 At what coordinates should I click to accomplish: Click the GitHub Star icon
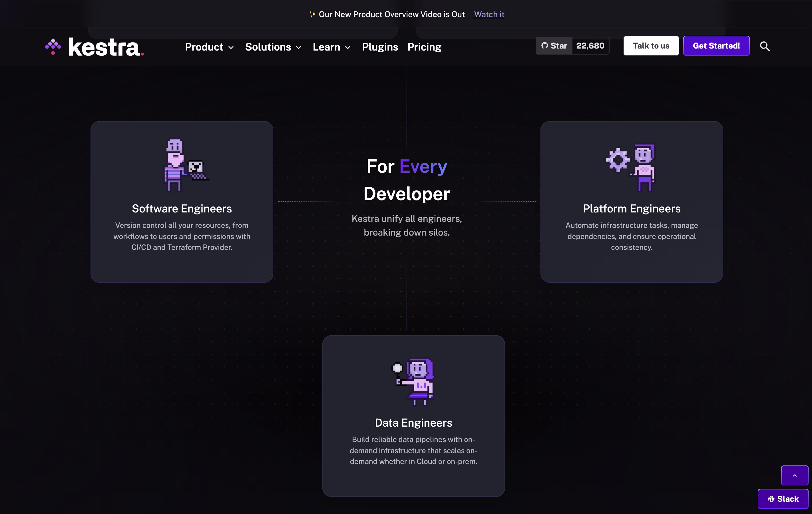point(544,45)
